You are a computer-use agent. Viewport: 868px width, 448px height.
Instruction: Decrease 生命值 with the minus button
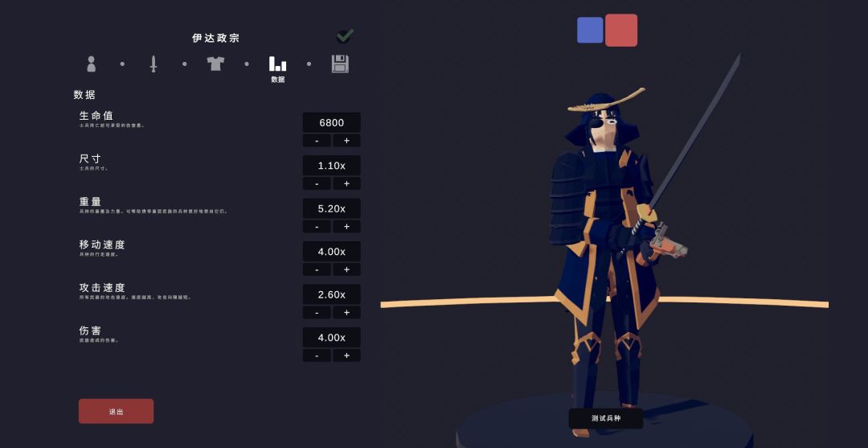pos(317,141)
